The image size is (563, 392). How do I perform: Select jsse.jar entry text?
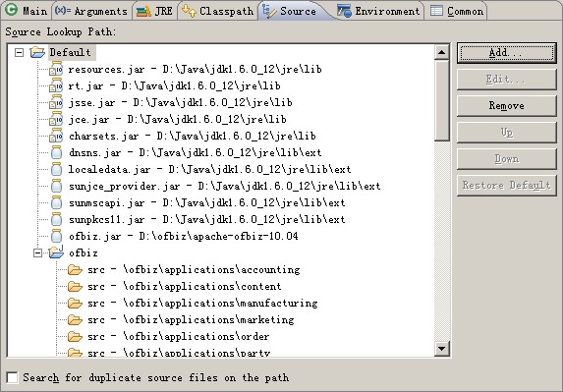point(180,102)
